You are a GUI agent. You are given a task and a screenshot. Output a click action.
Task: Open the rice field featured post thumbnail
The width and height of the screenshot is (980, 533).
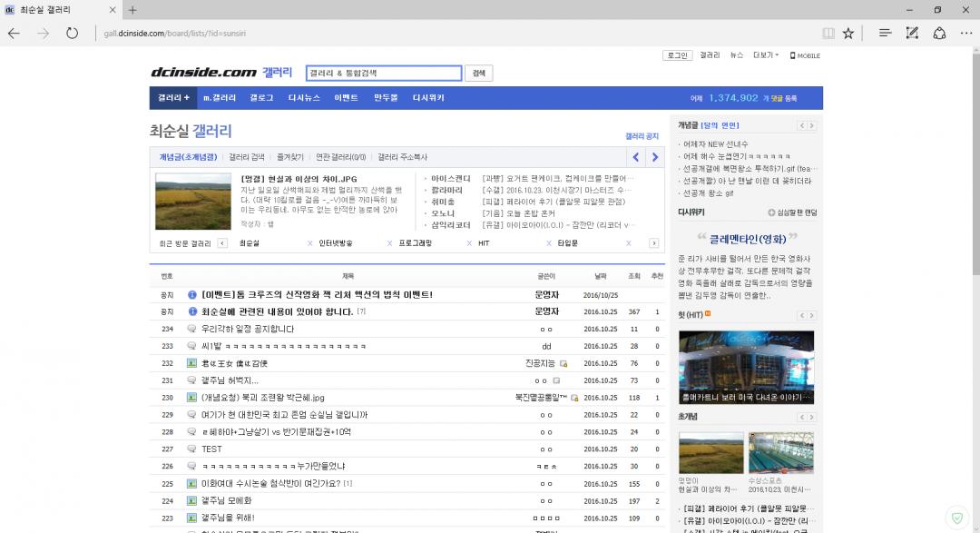click(x=193, y=202)
